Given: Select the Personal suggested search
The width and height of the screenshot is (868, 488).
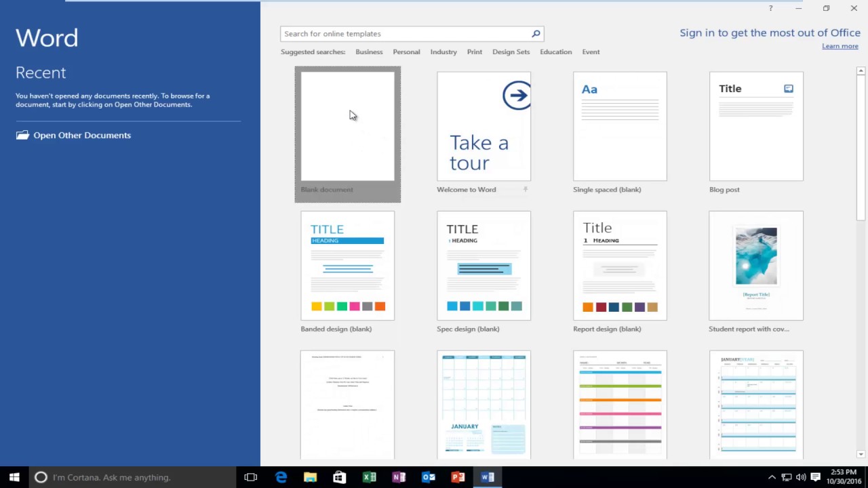Looking at the screenshot, I should tap(406, 52).
